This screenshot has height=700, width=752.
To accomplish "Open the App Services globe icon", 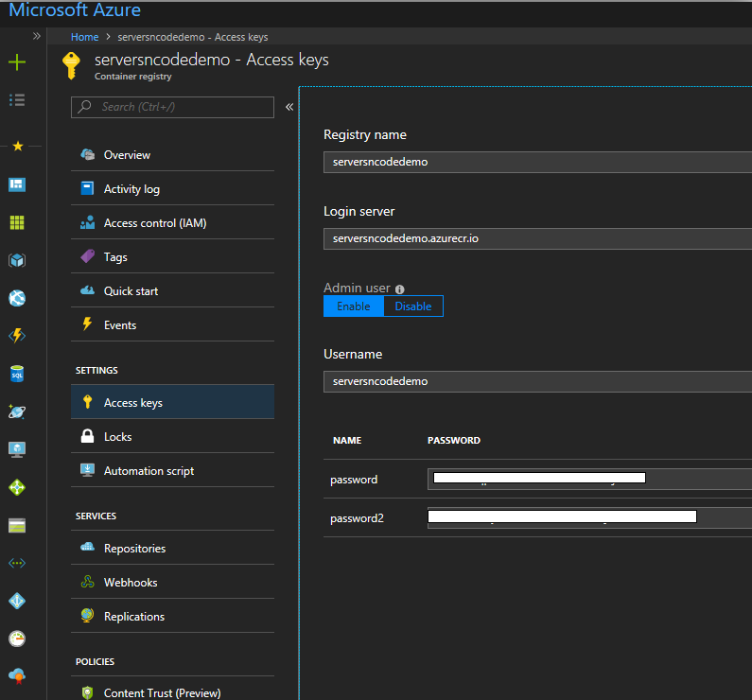I will pyautogui.click(x=17, y=298).
